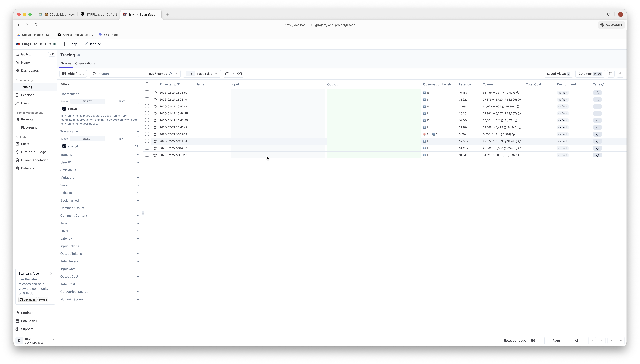Open the Rows per page dropdown
This screenshot has width=640, height=364.
536,341
